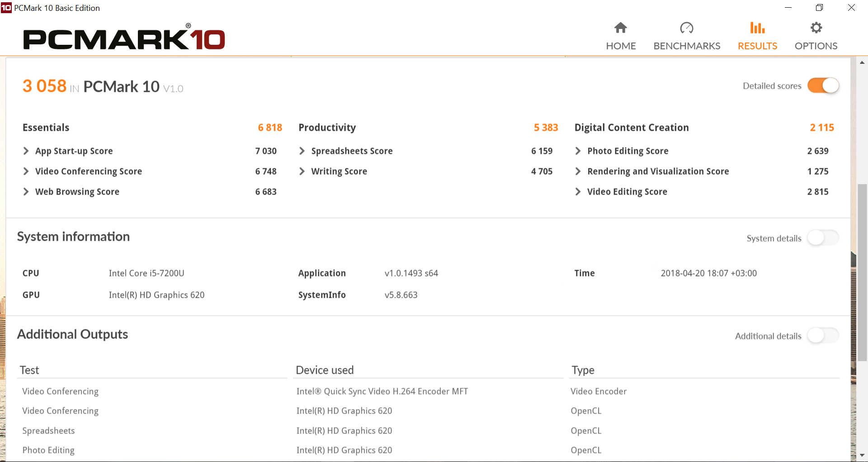Click the Time value 2018-04-20 18:07
Image resolution: width=868 pixels, height=462 pixels.
(x=709, y=273)
